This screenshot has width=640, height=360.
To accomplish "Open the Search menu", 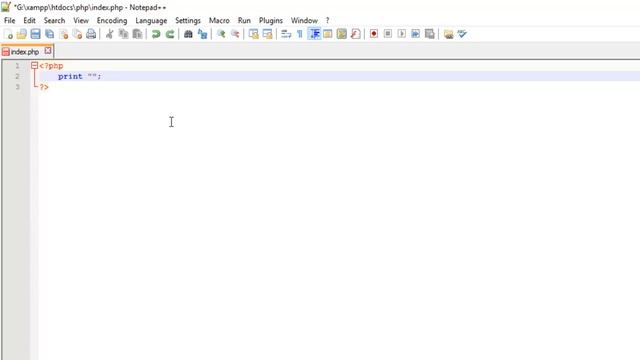I will (54, 20).
